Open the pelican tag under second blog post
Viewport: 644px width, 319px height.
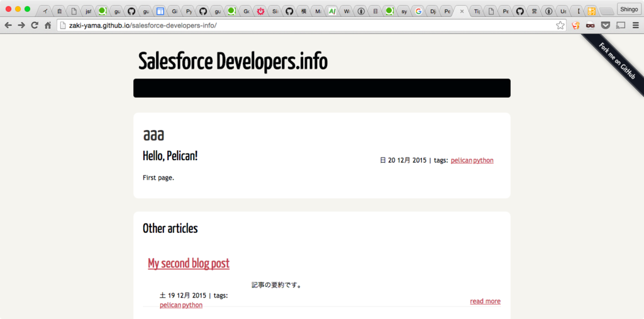point(170,305)
